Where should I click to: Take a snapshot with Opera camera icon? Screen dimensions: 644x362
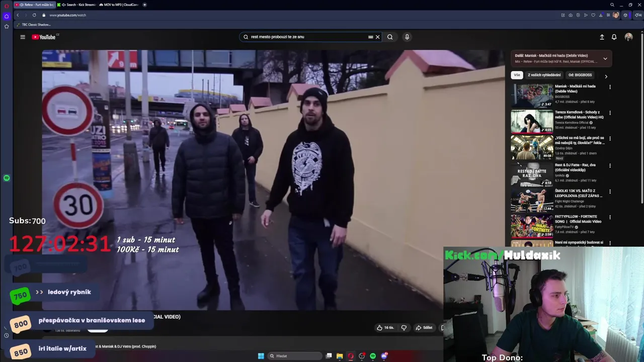point(571,15)
